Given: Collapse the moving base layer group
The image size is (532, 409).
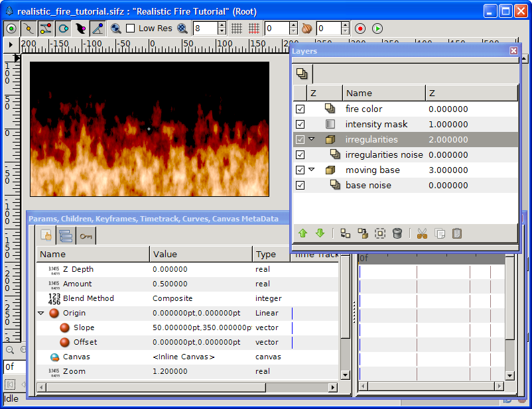Looking at the screenshot, I should tap(312, 170).
